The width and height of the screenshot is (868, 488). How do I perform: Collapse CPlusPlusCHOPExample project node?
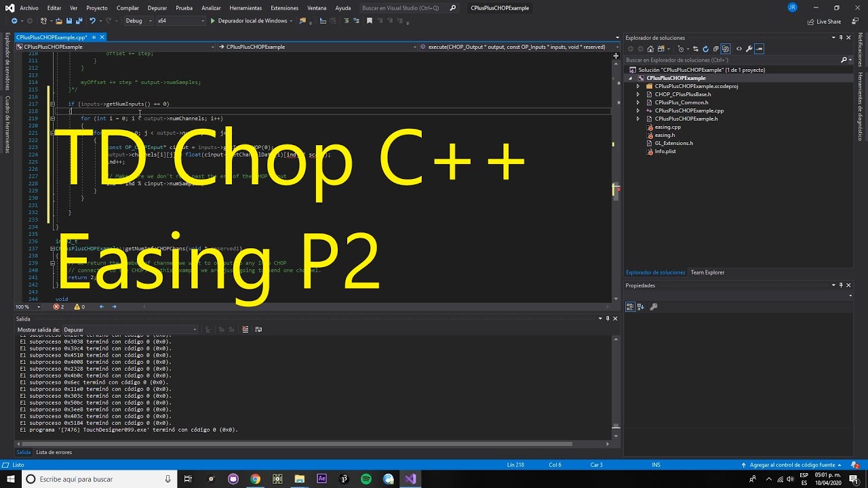click(631, 78)
